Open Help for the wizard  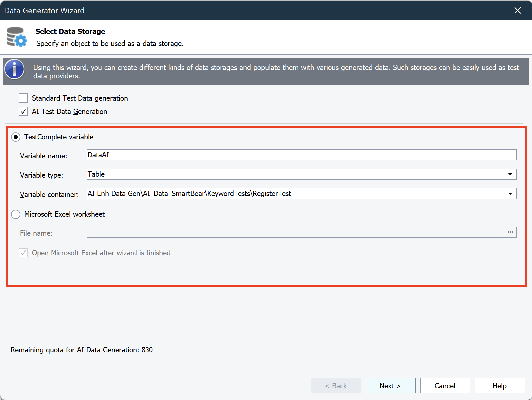500,386
